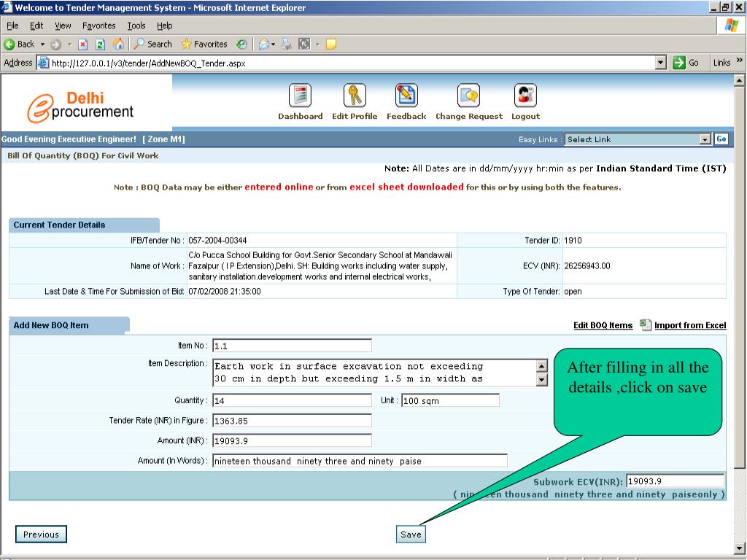Click the Delhi eprocurement logo
Image resolution: width=747 pixels, height=560 pixels.
[80, 106]
